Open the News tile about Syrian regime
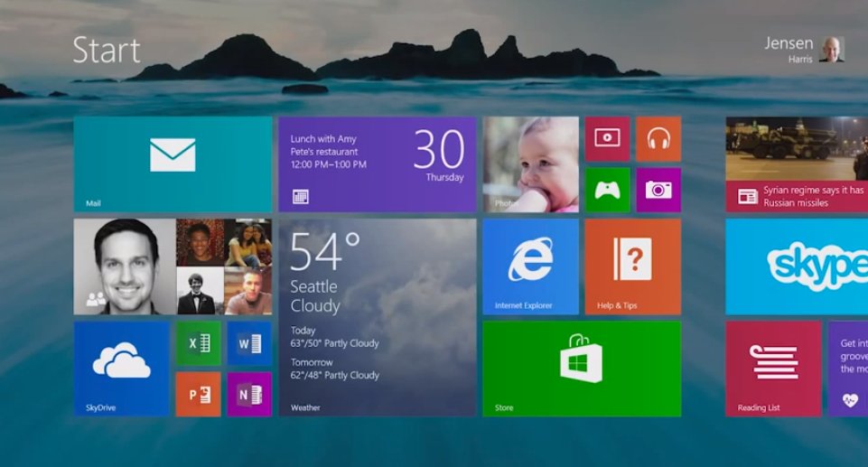868x467 pixels. [x=797, y=163]
